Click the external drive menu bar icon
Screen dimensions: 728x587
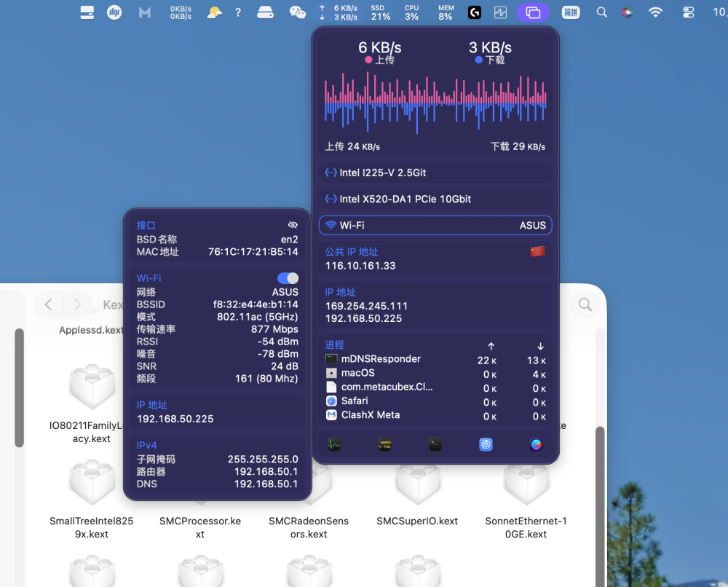[265, 12]
